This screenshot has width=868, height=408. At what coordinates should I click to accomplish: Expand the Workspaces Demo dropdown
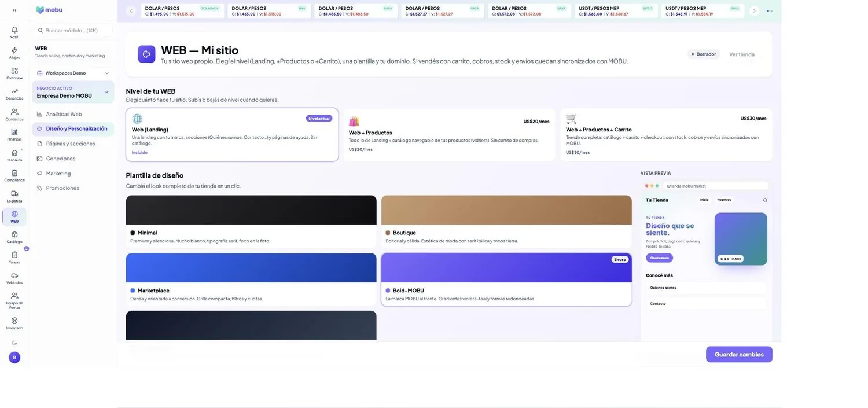(73, 73)
